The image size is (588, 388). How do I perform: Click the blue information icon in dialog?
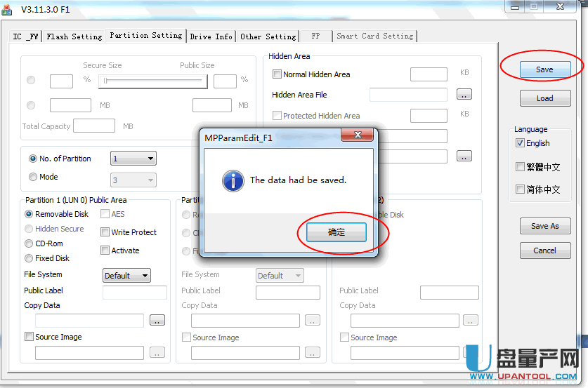point(233,180)
